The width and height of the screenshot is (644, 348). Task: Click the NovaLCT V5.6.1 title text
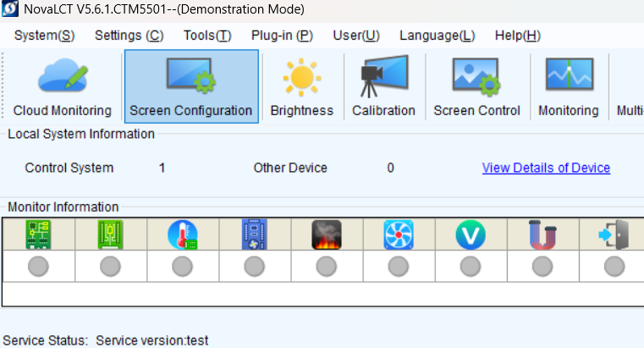click(x=164, y=9)
